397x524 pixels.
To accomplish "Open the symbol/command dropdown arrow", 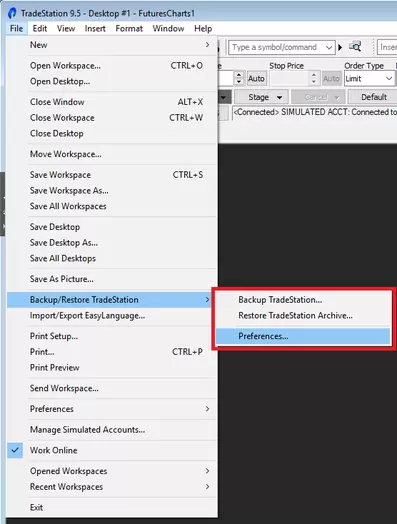I will [329, 47].
